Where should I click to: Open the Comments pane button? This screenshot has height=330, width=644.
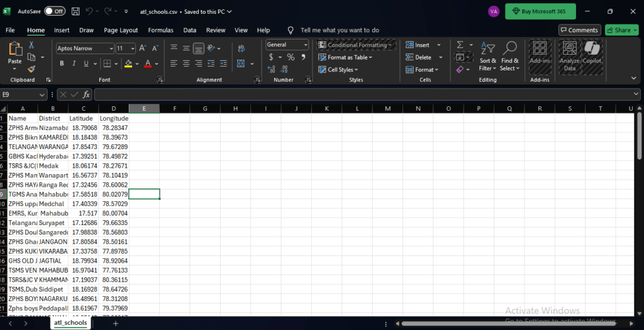point(579,30)
